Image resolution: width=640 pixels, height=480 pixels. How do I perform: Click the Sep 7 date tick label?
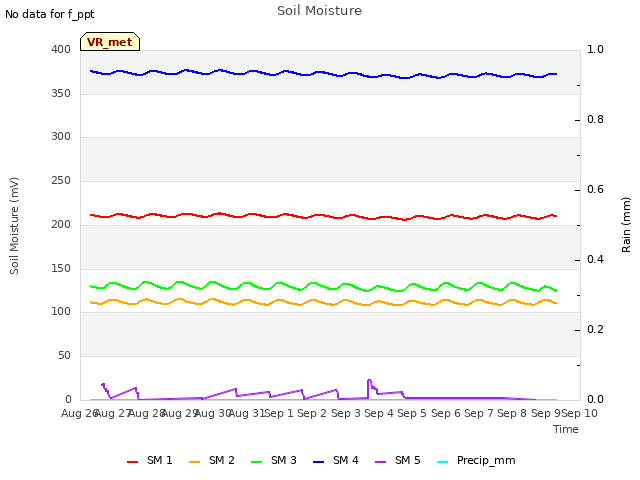tap(479, 414)
